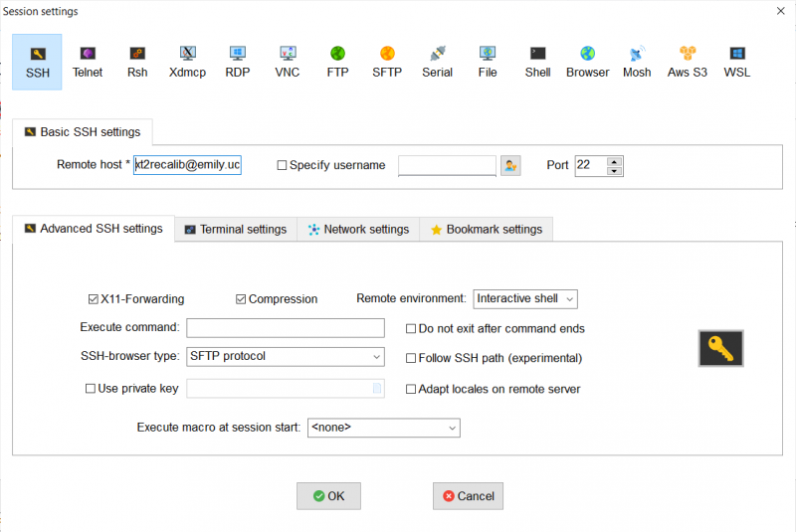The height and width of the screenshot is (532, 796).
Task: Click the Execute command input field
Action: click(x=286, y=327)
